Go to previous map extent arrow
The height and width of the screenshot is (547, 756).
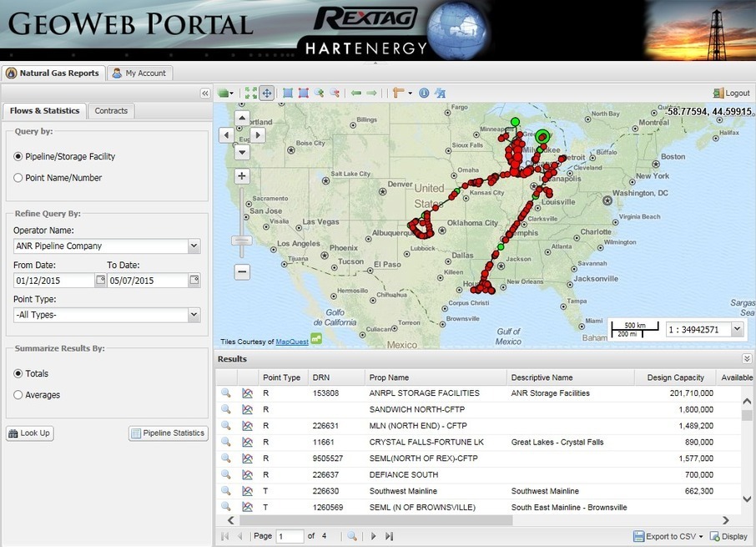coord(355,93)
